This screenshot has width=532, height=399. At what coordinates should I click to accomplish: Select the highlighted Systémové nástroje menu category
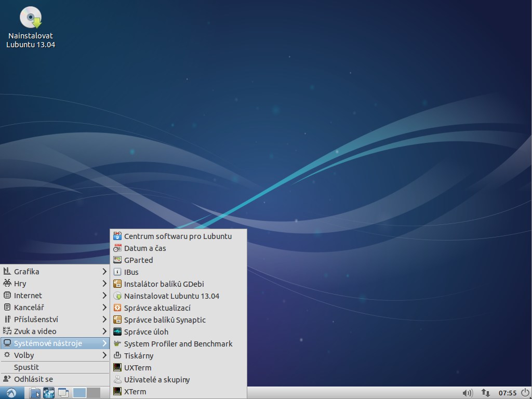pos(55,343)
